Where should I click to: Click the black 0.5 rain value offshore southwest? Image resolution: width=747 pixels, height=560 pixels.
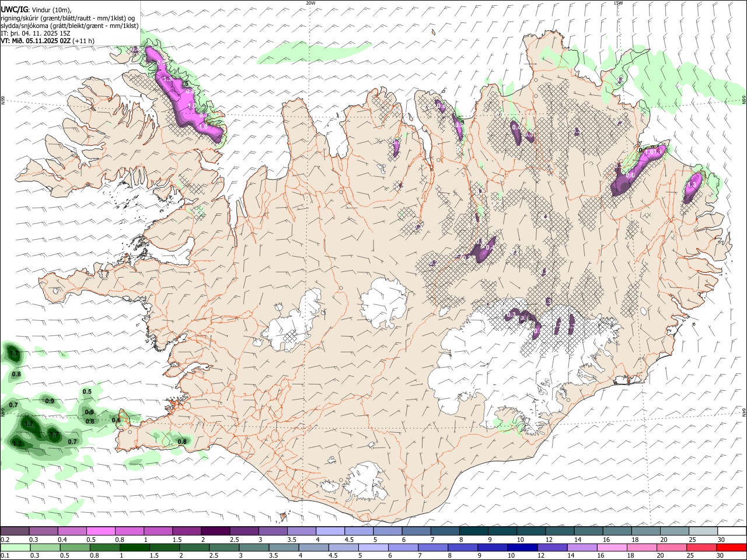(x=87, y=391)
